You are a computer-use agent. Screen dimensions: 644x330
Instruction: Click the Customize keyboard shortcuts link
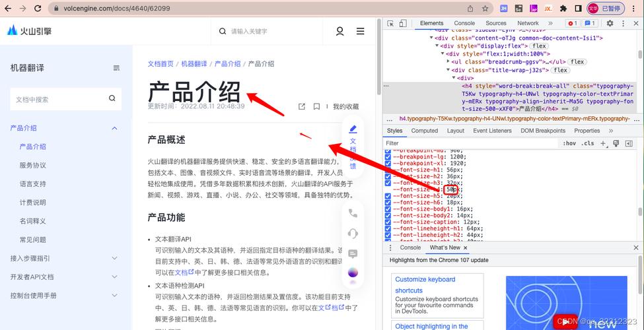pyautogui.click(x=425, y=284)
